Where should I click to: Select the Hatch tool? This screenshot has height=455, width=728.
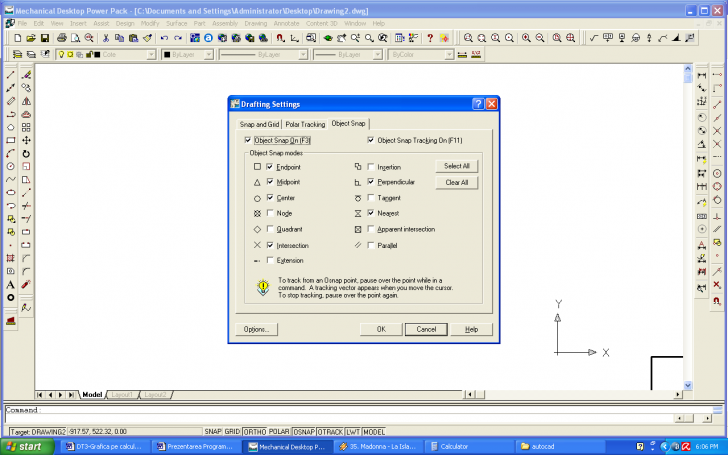pos(11,258)
